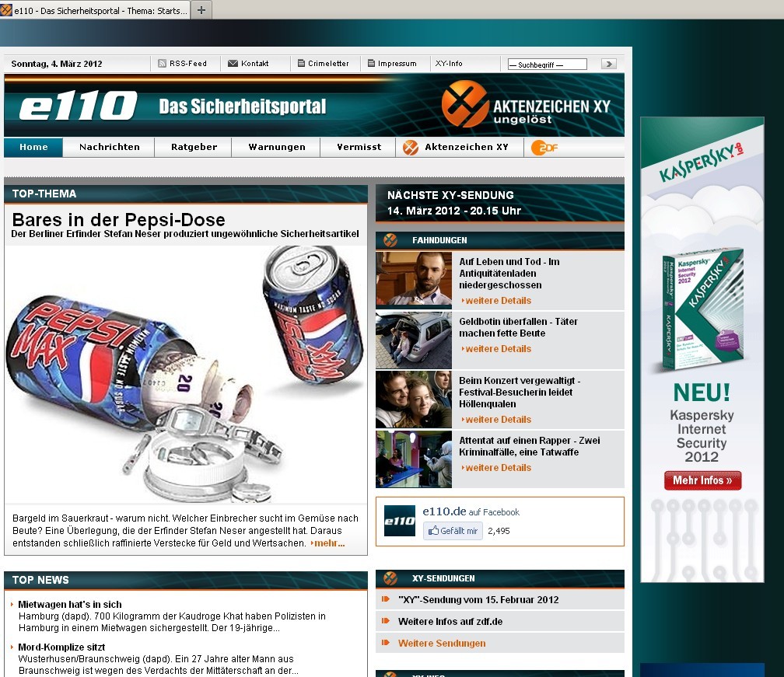Viewport: 784px width, 677px height.
Task: Click into the Suchbegriff search field
Action: [547, 65]
